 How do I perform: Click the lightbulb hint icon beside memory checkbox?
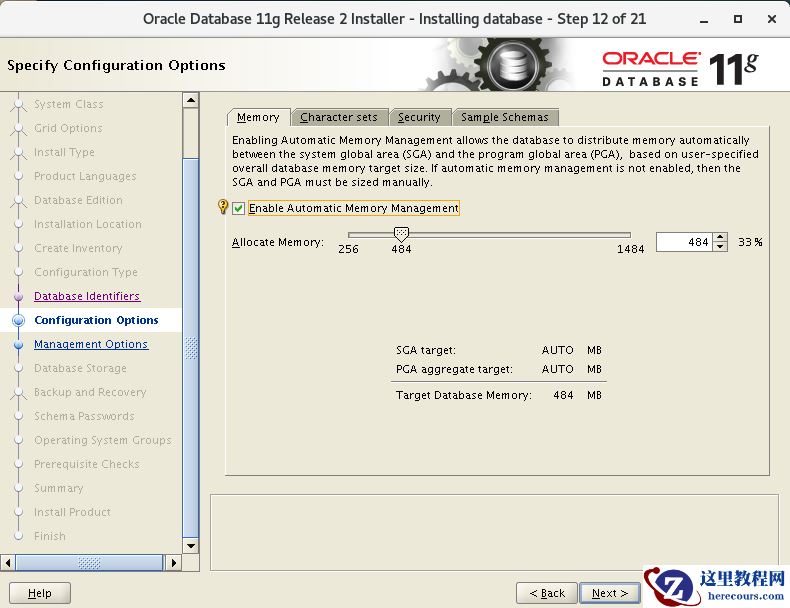(223, 207)
